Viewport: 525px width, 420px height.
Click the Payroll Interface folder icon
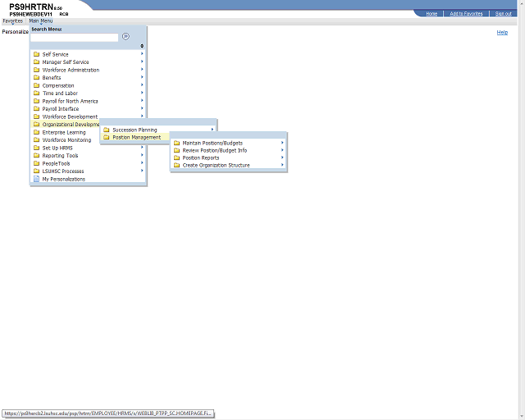(36, 108)
